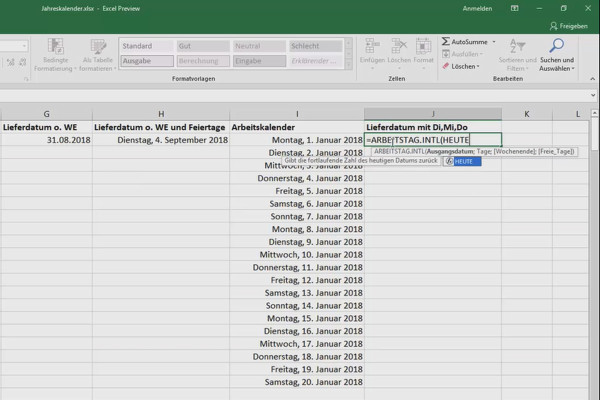Click Anmelden to sign in
600x400 pixels.
pos(477,8)
